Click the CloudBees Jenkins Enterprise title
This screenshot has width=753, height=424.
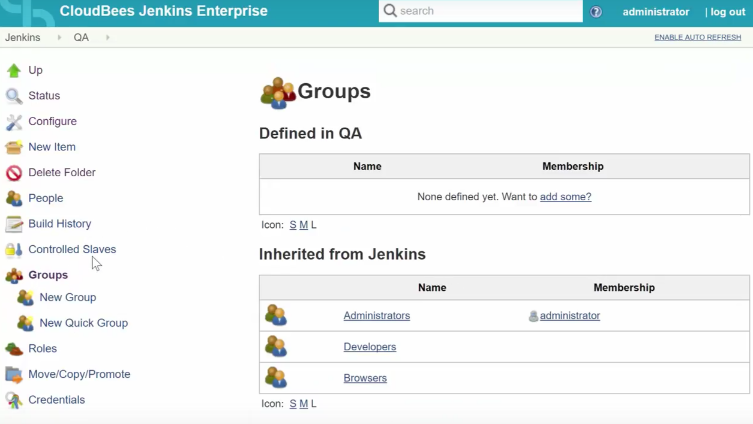coord(163,11)
